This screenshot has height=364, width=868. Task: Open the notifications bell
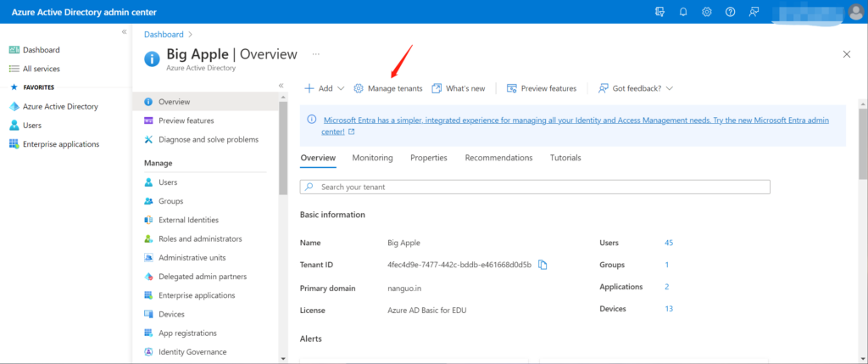click(x=683, y=12)
